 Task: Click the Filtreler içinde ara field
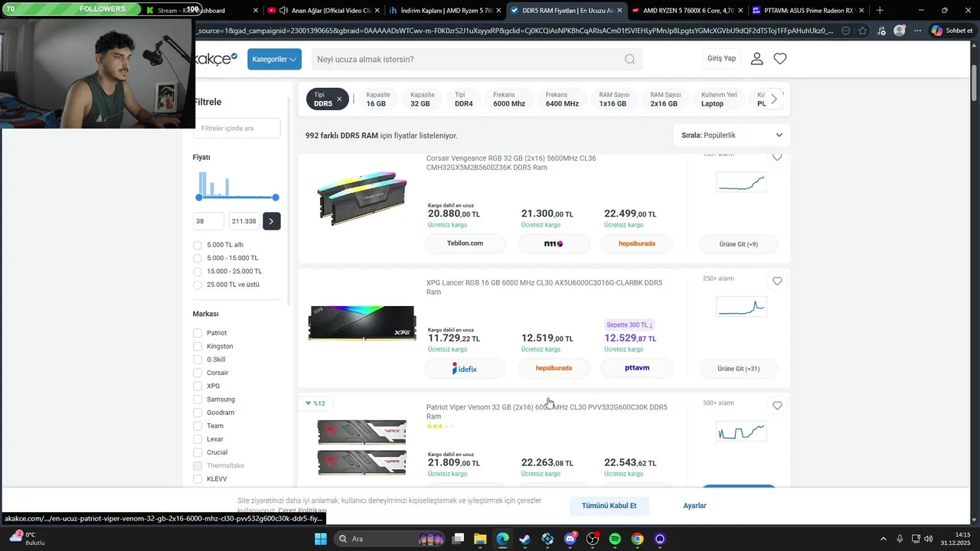coord(237,129)
